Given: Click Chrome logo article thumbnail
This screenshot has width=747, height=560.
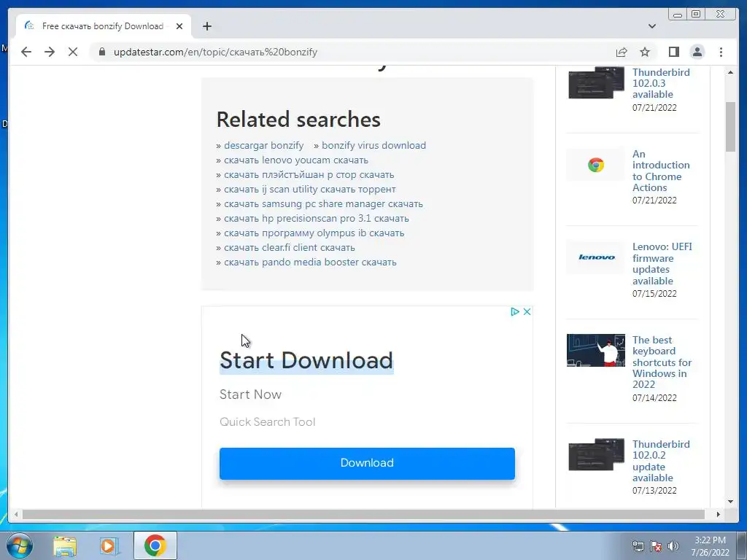Looking at the screenshot, I should pos(596,165).
